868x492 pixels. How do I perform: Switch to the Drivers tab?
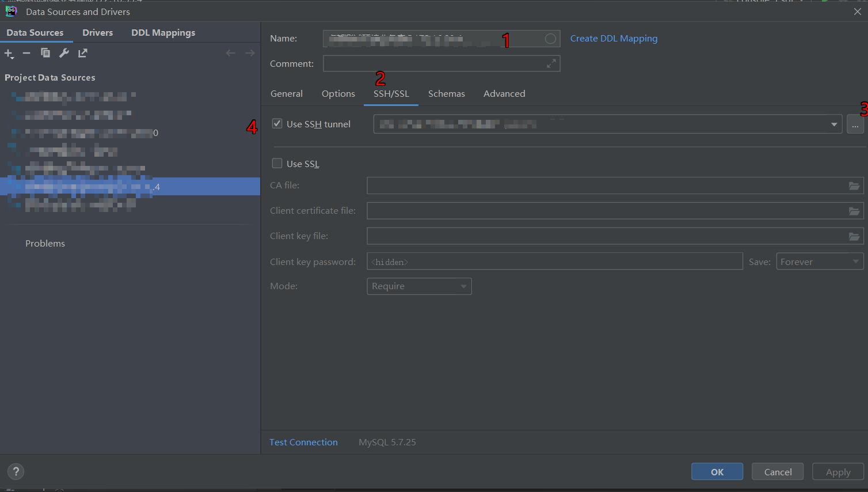click(x=98, y=33)
